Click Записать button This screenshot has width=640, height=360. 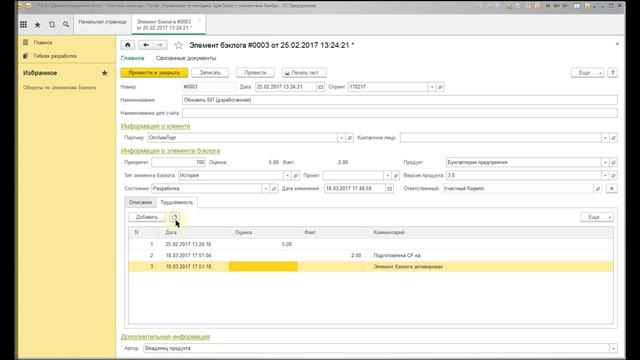(210, 73)
